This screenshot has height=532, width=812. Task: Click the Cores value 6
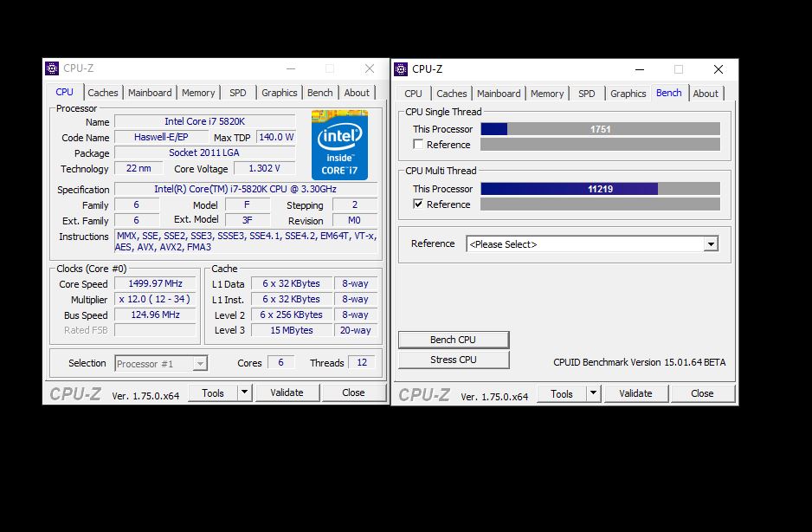pos(280,362)
